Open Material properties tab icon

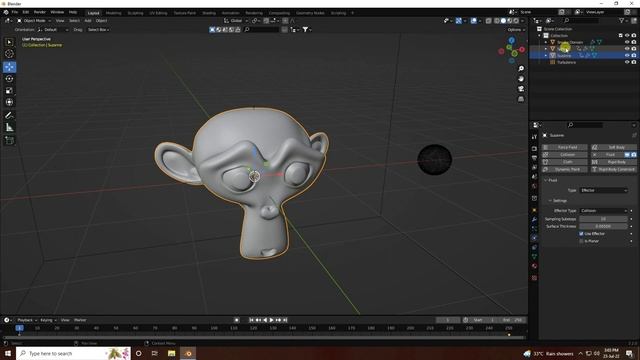point(534,266)
